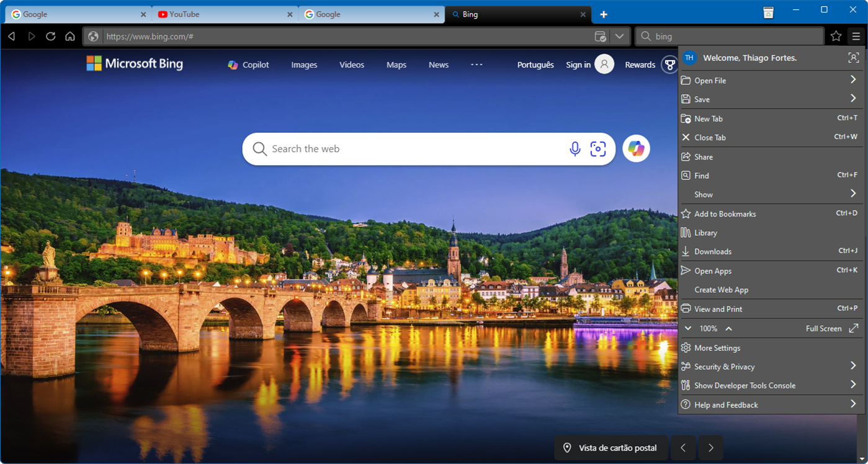Reload the page with the refresh icon
This screenshot has width=868, height=464.
51,36
